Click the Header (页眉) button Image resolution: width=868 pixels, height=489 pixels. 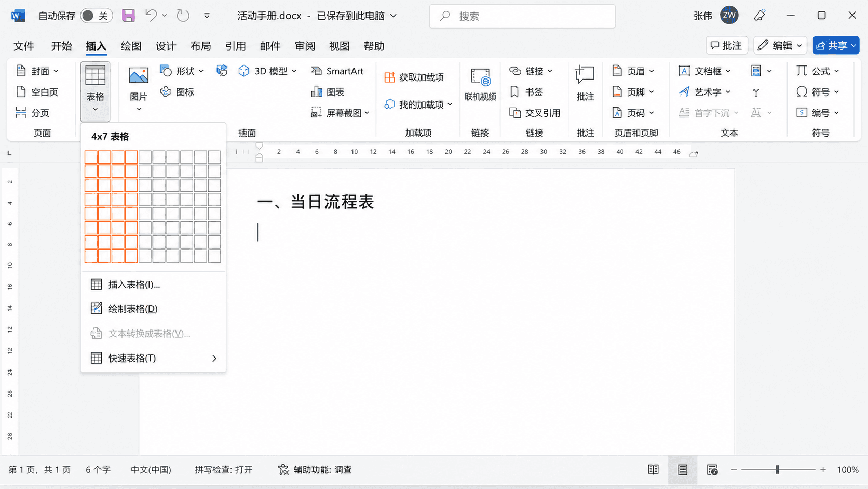[633, 71]
